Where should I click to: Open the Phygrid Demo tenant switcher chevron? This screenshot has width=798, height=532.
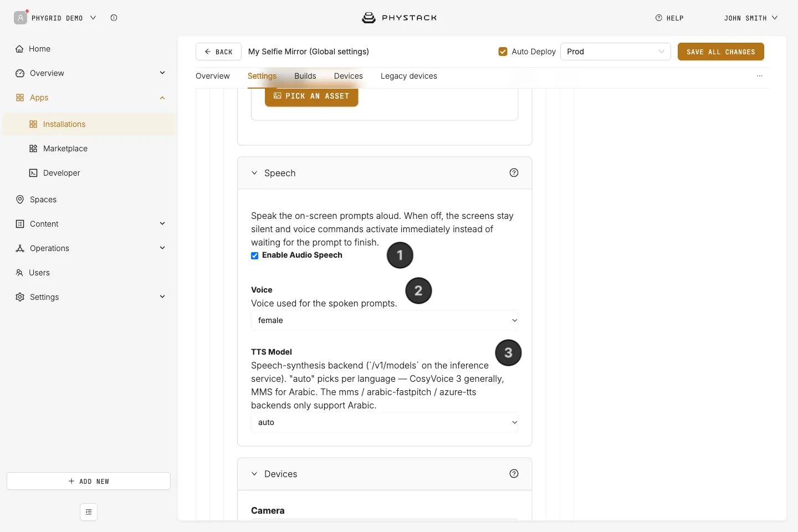click(93, 18)
